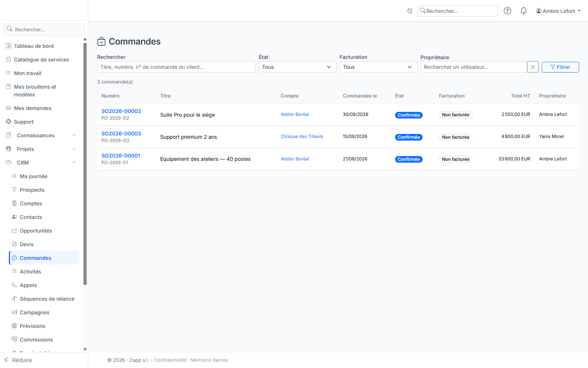Click the Appels phone icon

tap(14, 285)
